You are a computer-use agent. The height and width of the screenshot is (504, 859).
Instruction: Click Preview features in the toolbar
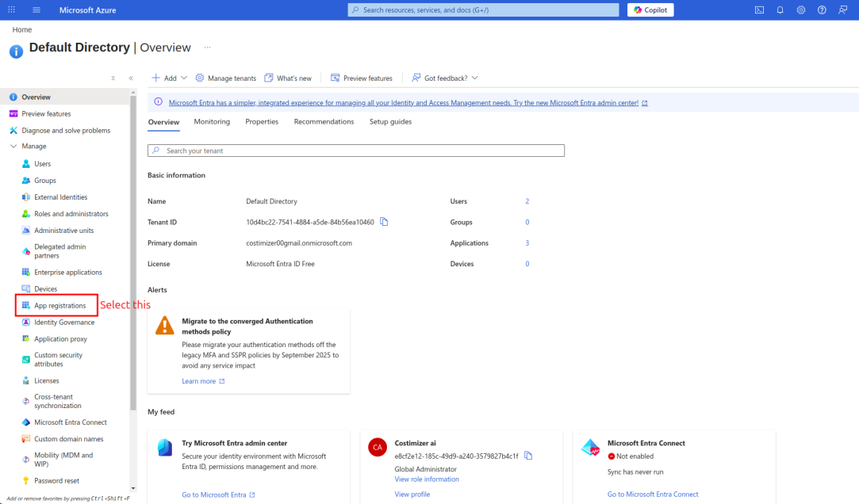tap(362, 78)
